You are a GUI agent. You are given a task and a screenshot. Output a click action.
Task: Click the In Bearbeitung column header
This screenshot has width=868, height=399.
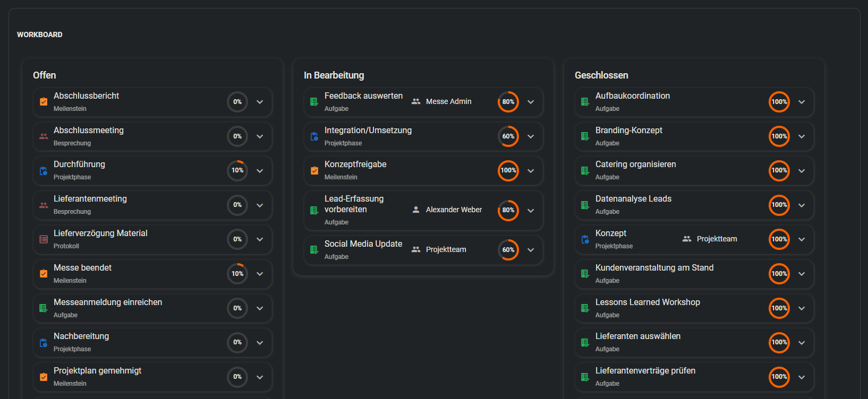pos(334,75)
